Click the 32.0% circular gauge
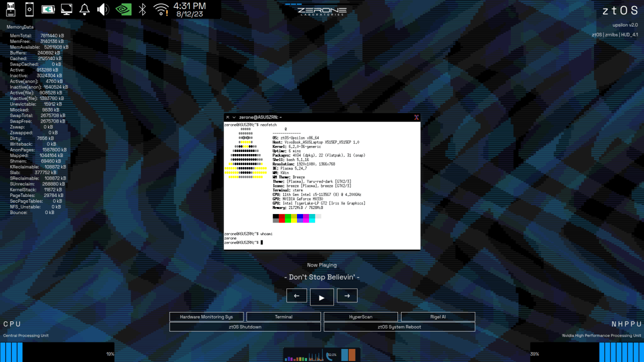Viewport: 644px width, 362px height. 331,355
